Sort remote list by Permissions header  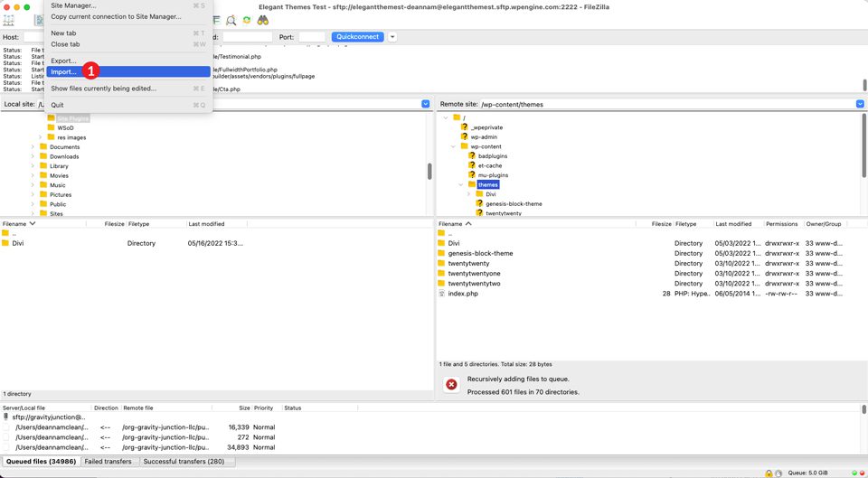[x=783, y=224]
